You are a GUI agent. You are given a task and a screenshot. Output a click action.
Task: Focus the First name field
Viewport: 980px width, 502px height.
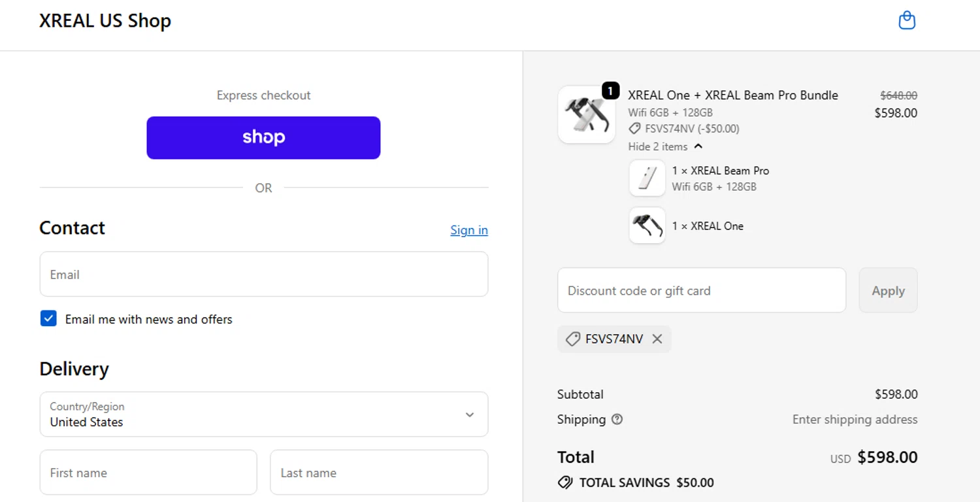[x=148, y=472]
